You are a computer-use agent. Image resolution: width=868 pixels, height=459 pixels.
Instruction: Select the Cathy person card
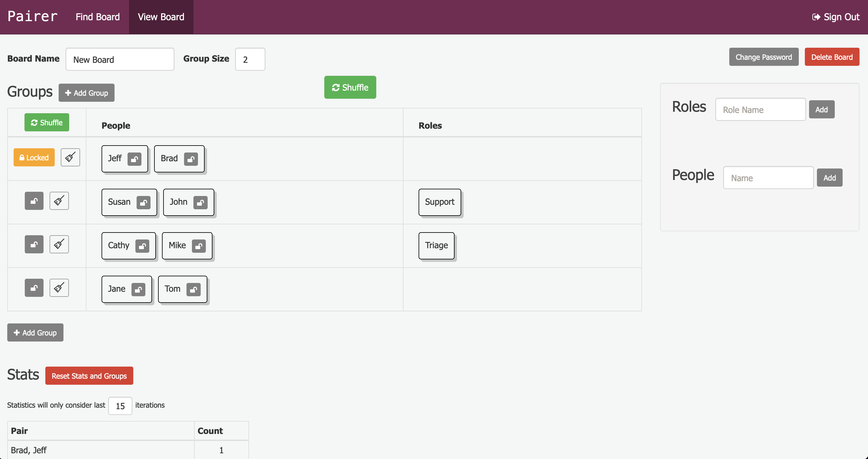click(x=129, y=246)
